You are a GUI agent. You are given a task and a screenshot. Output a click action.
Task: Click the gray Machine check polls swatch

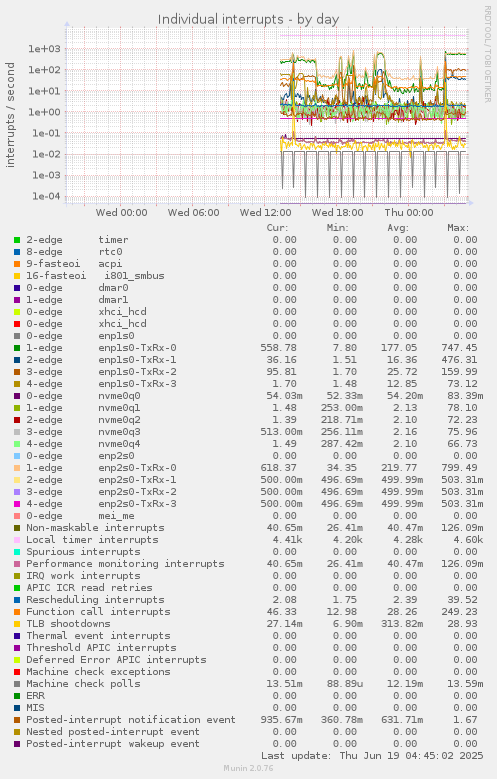click(17, 684)
